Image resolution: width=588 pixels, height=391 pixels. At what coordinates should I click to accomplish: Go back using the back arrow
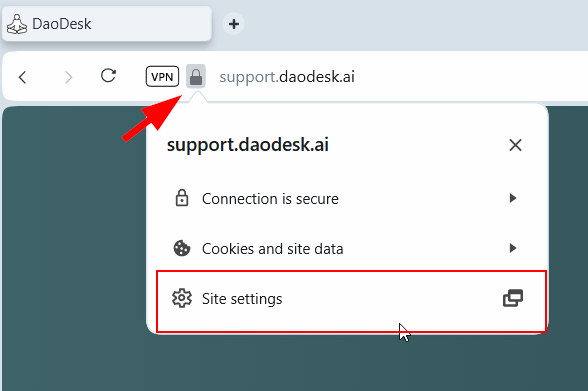22,77
